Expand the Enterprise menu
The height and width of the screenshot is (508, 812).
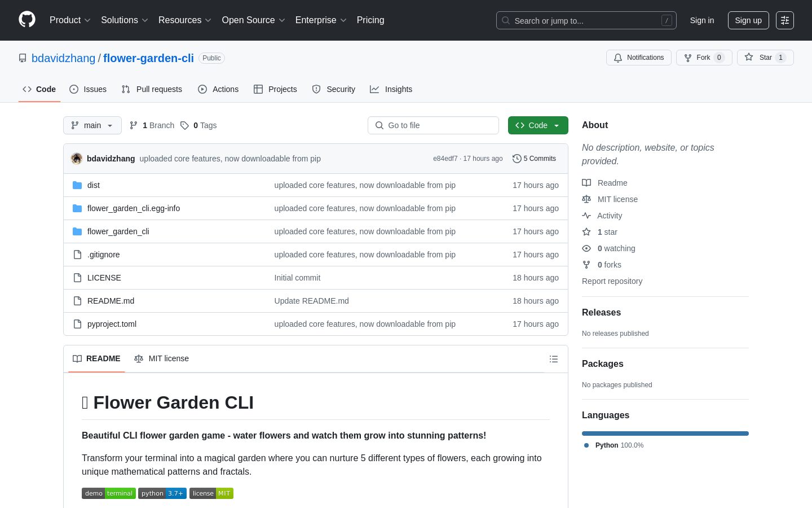321,20
